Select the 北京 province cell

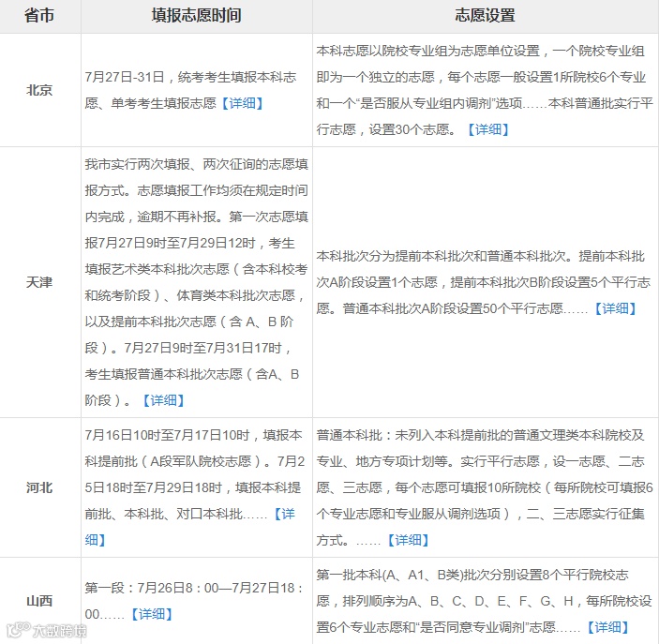39,90
